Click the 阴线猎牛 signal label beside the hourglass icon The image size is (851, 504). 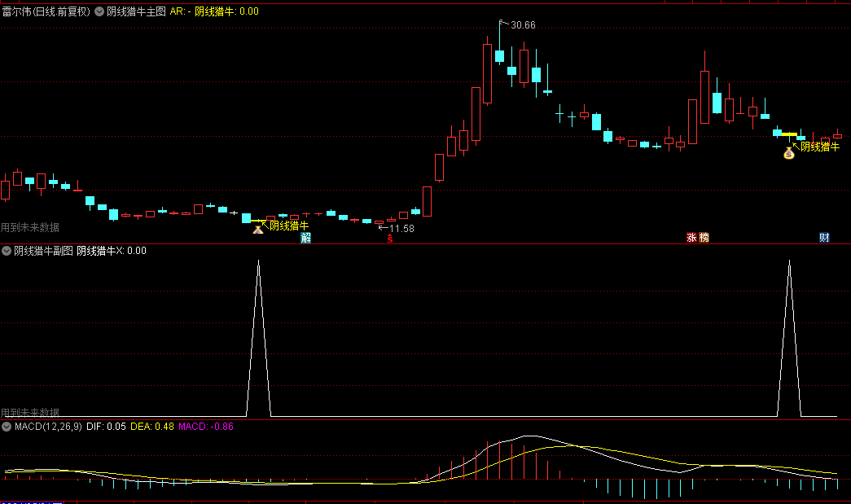(289, 226)
